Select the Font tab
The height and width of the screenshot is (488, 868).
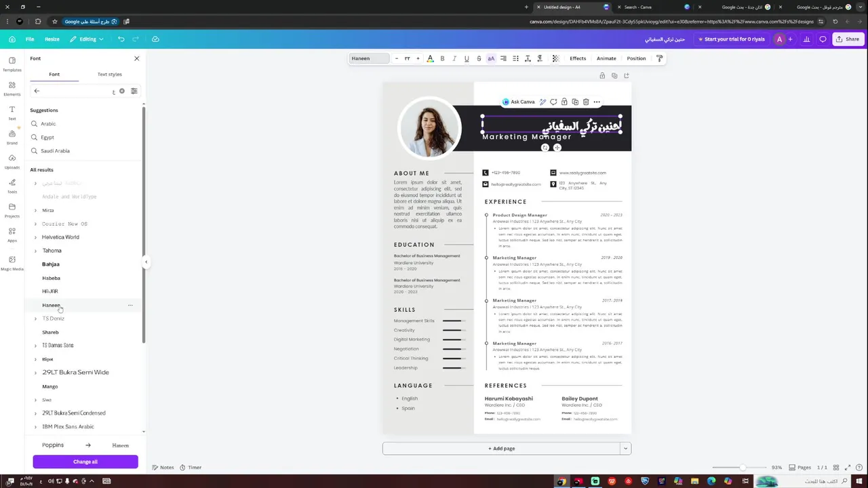[x=54, y=75]
